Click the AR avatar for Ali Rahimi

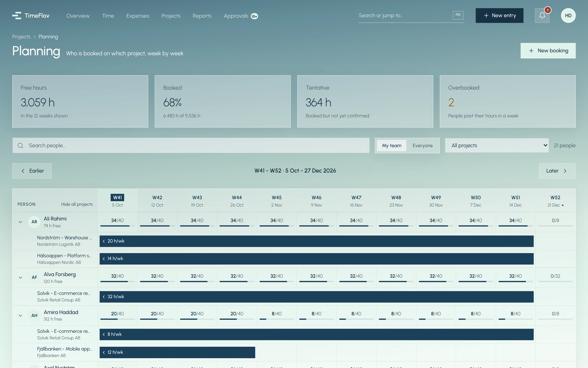(34, 222)
